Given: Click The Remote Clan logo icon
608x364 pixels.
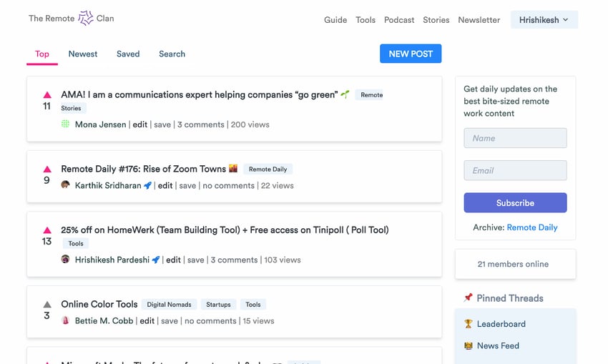Looking at the screenshot, I should 85,18.
